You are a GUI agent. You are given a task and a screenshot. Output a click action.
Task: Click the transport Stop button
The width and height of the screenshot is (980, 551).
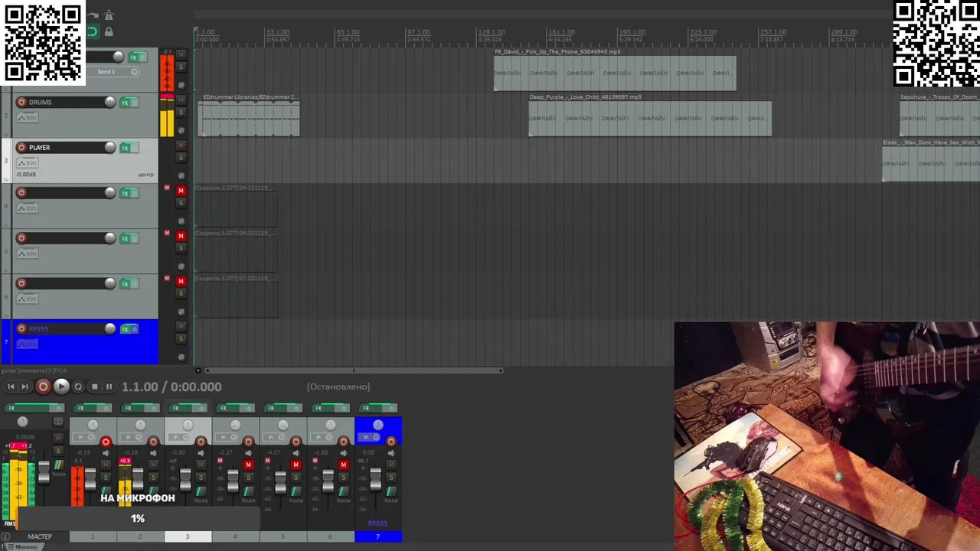[94, 386]
